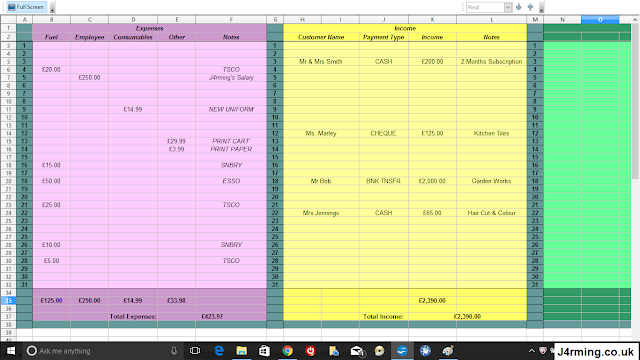Select column K header

click(432, 20)
